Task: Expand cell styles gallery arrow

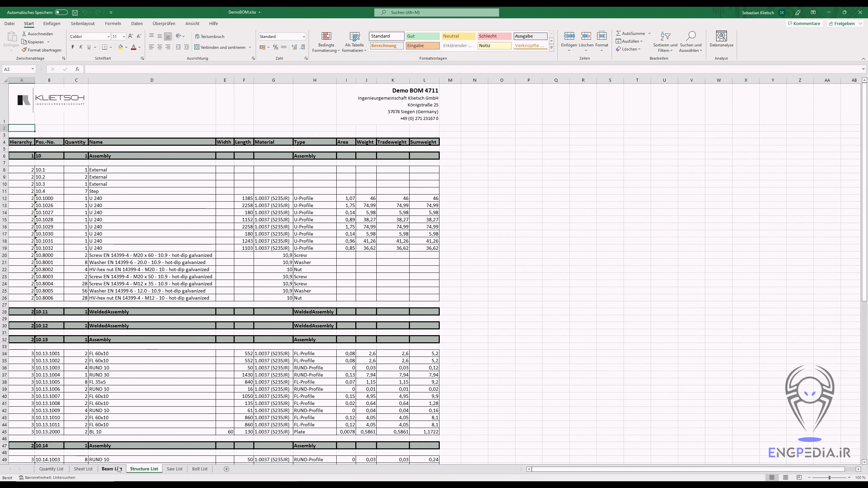Action: (552, 48)
